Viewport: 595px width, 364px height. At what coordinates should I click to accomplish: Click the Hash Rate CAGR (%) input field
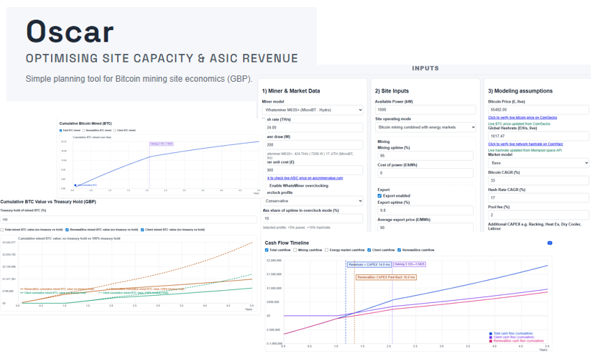[538, 197]
